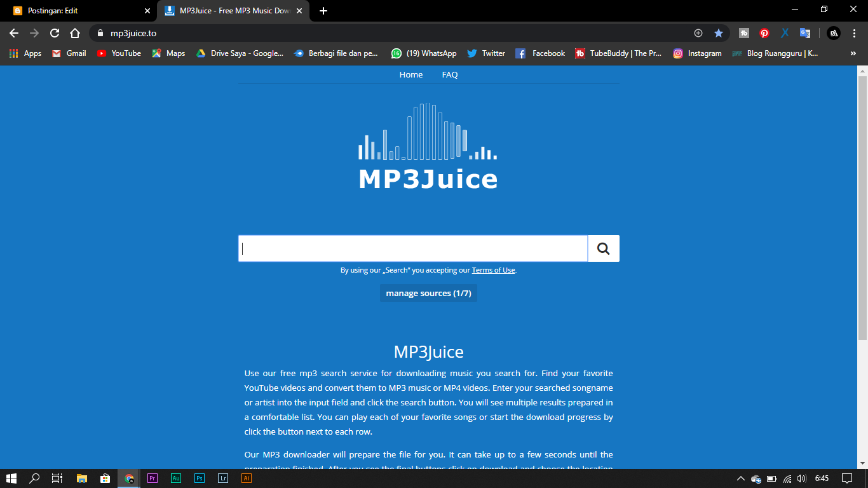
Task: Open the Gmail bookmark
Action: click(69, 53)
